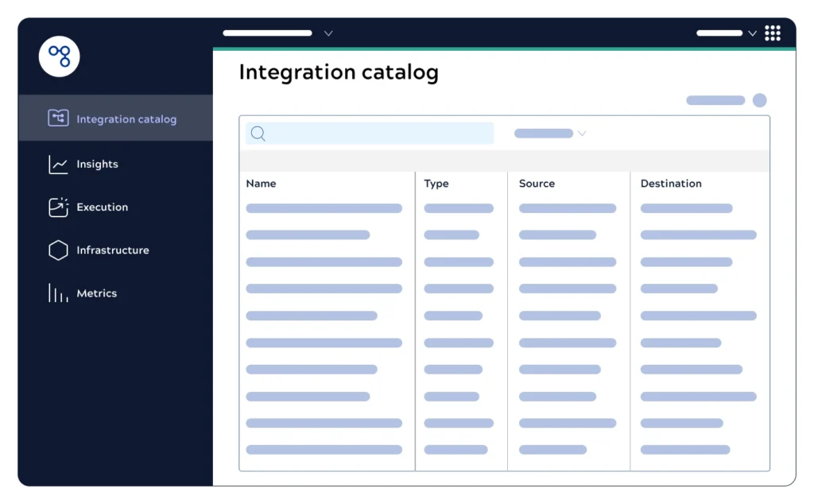Click the pill button beside the round avatar

point(715,100)
